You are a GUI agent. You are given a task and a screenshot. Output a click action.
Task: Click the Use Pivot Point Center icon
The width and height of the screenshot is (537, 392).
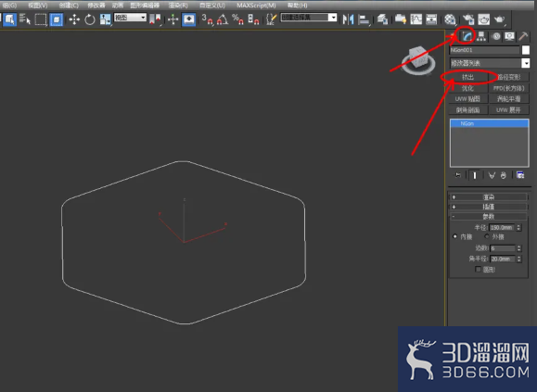[155, 19]
